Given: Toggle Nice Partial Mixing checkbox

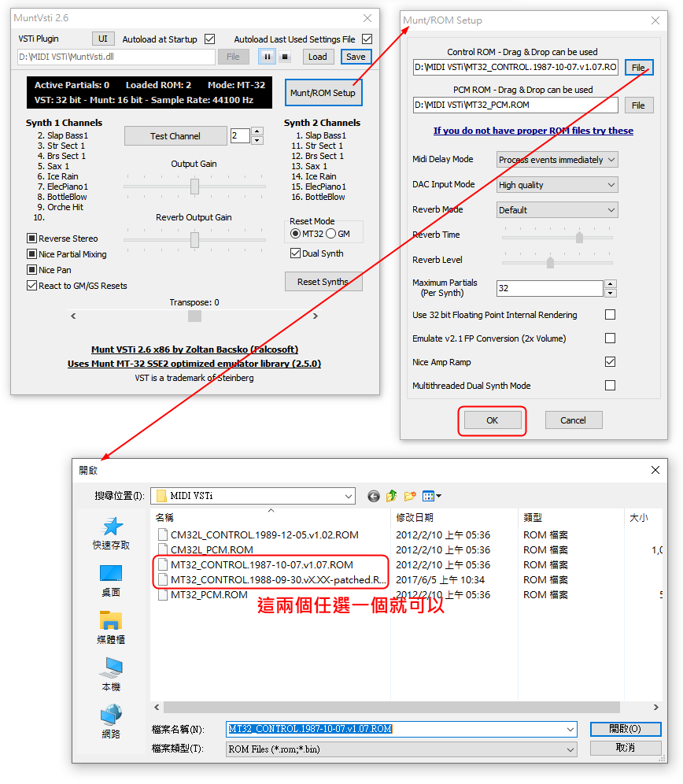Looking at the screenshot, I should 32,254.
